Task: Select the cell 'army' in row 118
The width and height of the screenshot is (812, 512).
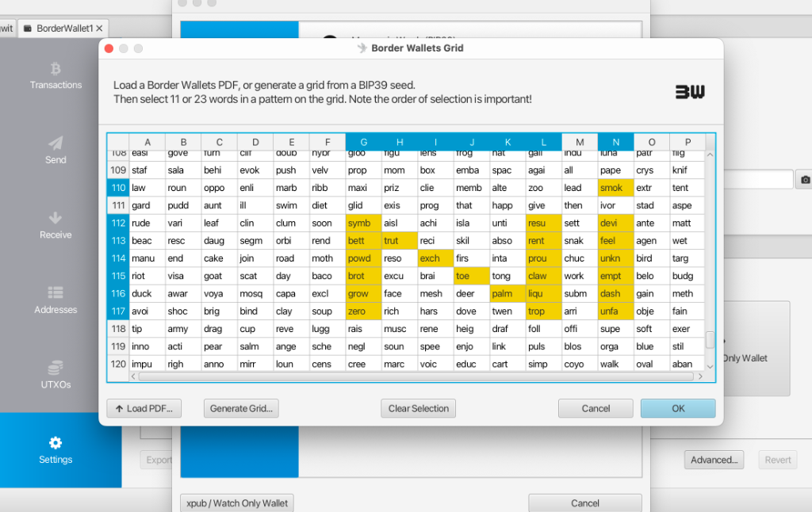Action: pyautogui.click(x=183, y=329)
